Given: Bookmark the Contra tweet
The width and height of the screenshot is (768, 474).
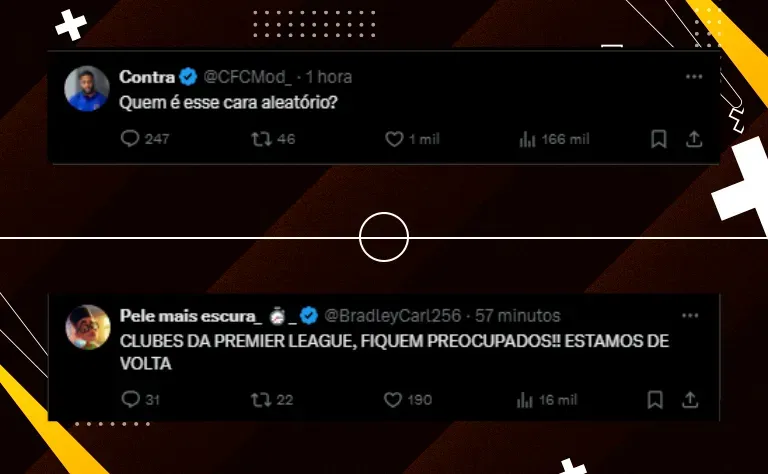Looking at the screenshot, I should coord(659,139).
